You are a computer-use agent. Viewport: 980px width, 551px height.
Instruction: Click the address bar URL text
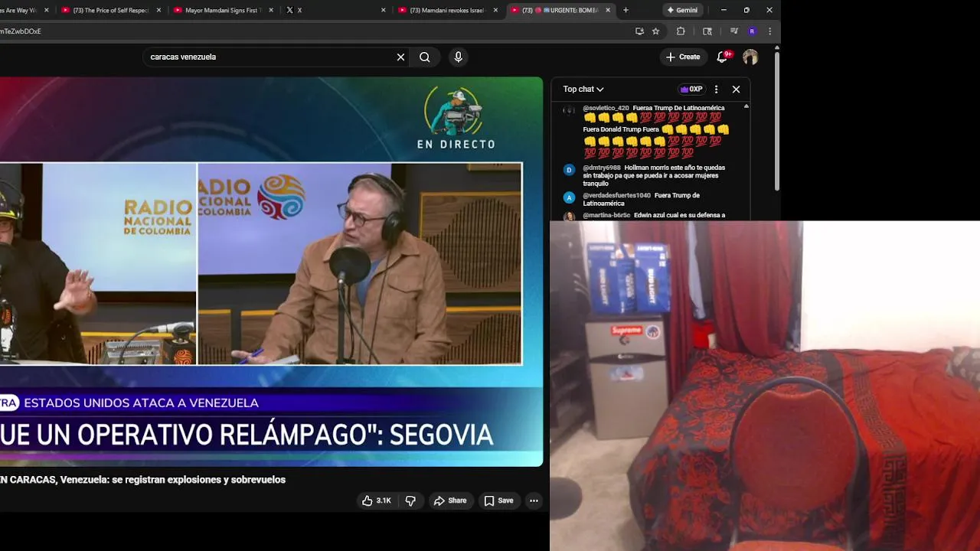(x=21, y=31)
